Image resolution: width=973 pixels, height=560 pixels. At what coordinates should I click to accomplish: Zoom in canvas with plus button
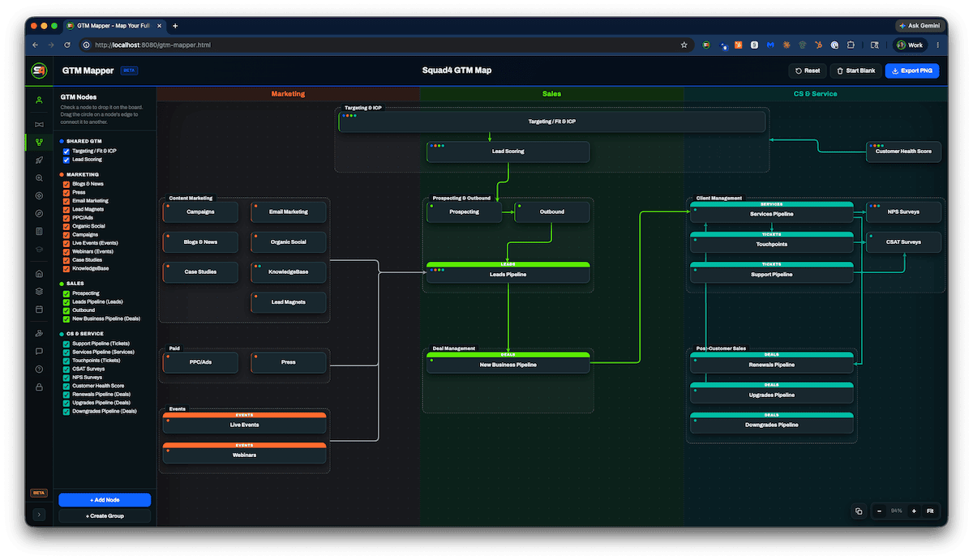pyautogui.click(x=914, y=511)
